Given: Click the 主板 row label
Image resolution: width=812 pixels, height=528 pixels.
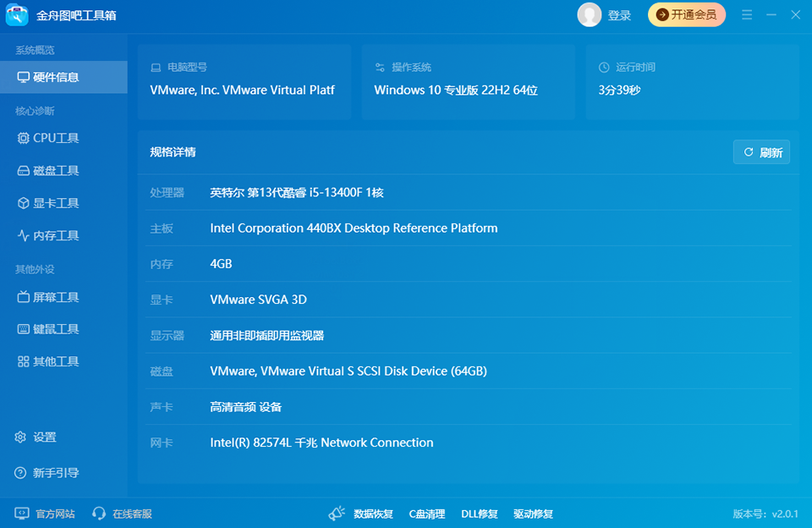Looking at the screenshot, I should [161, 228].
